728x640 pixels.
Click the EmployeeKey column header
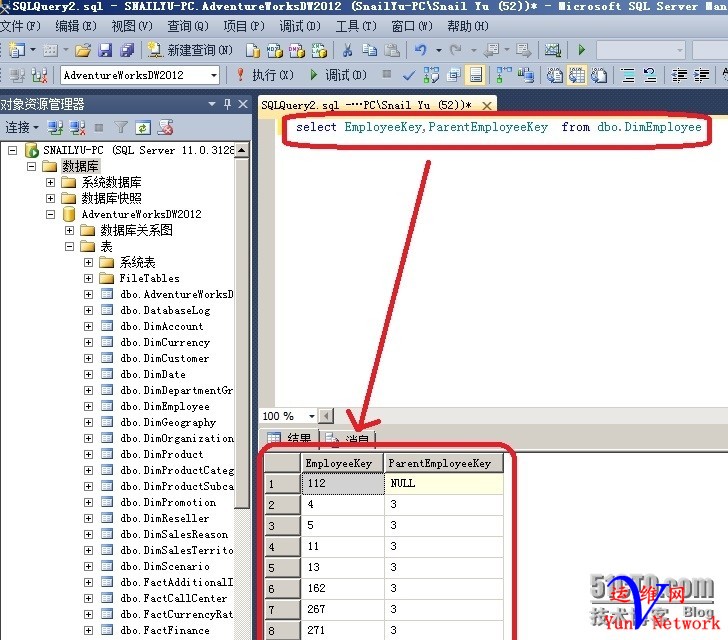342,463
